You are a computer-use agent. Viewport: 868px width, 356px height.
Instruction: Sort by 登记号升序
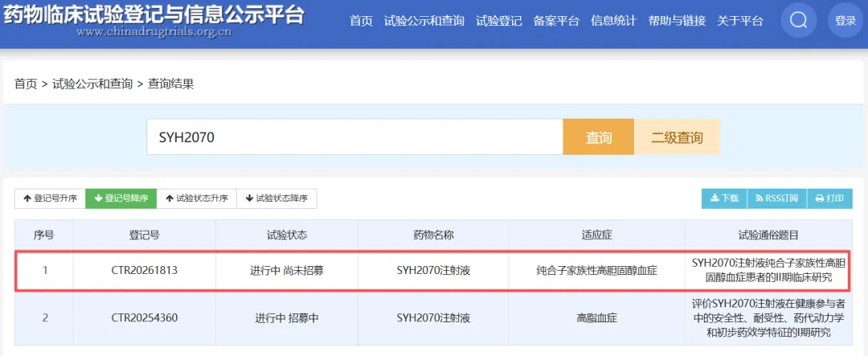coord(50,198)
